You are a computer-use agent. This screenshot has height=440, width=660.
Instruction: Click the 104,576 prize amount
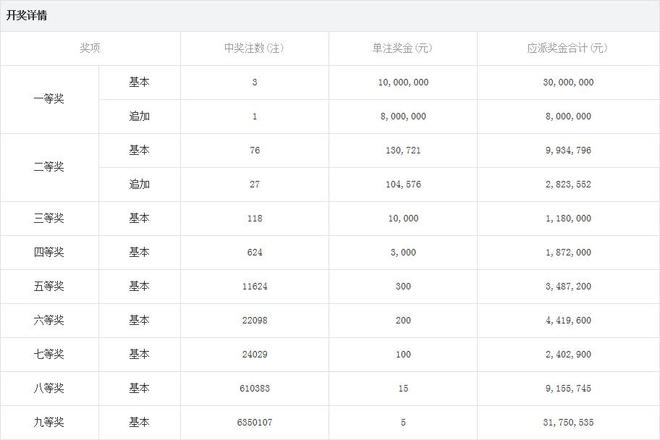tap(403, 185)
